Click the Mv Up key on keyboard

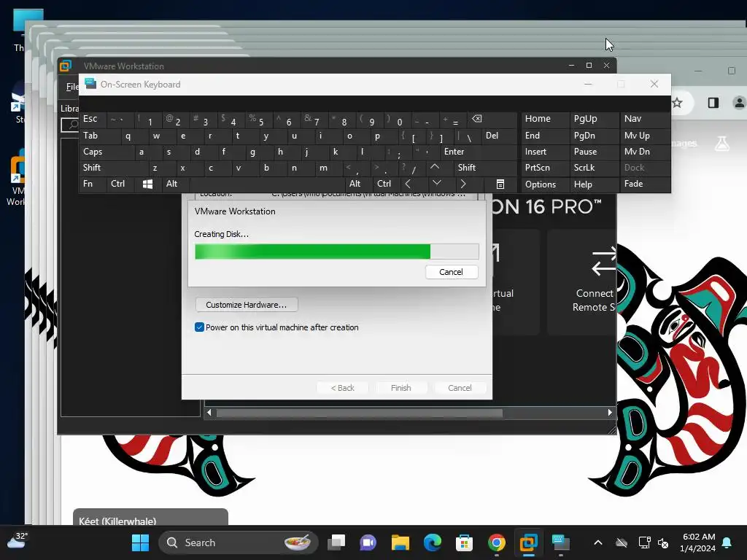645,136
